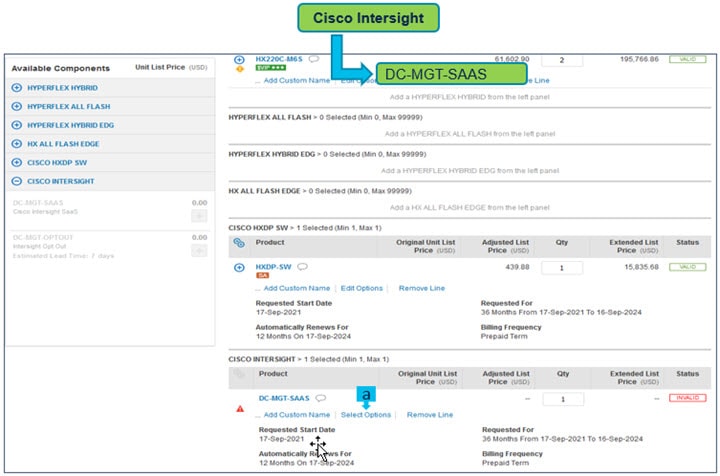Add DC-MGT-SAAS using plus button
Viewport: 720px width, 476px height.
[199, 216]
